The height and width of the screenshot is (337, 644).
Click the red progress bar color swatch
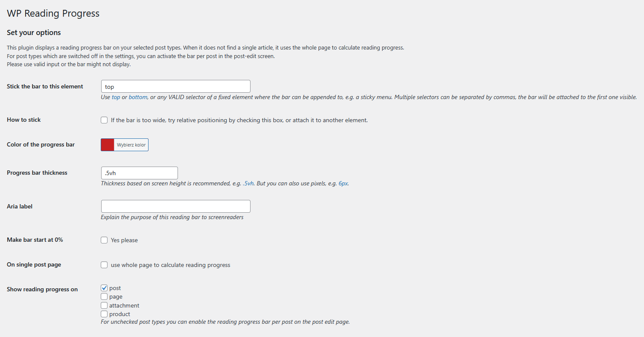pos(108,145)
